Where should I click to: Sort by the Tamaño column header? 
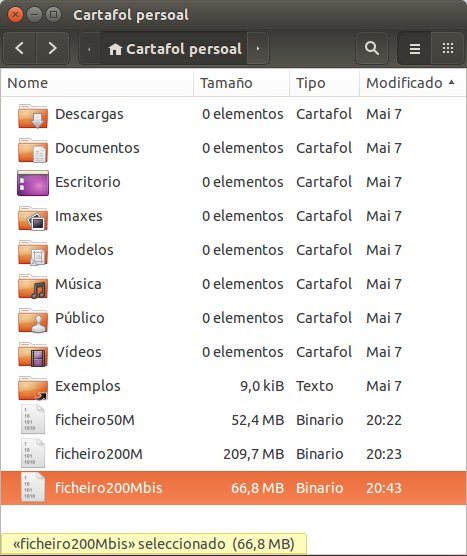point(241,83)
